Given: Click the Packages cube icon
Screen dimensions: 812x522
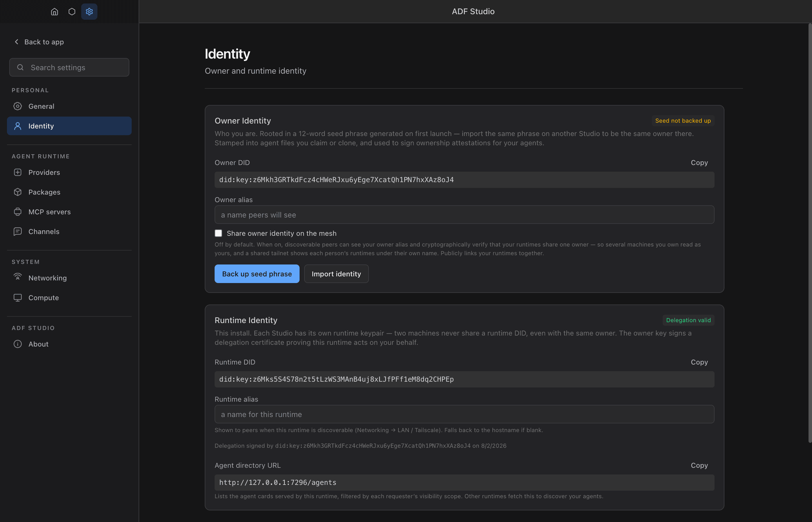Looking at the screenshot, I should click(x=18, y=192).
